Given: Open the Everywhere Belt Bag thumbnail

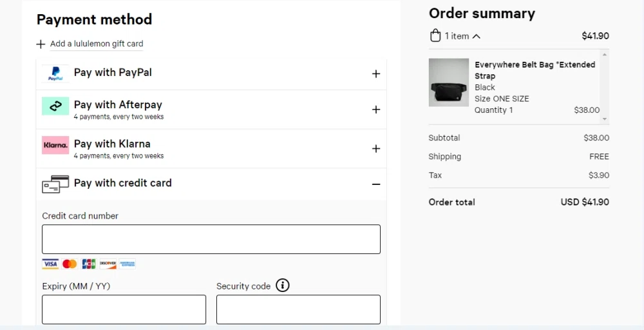Looking at the screenshot, I should [x=449, y=82].
